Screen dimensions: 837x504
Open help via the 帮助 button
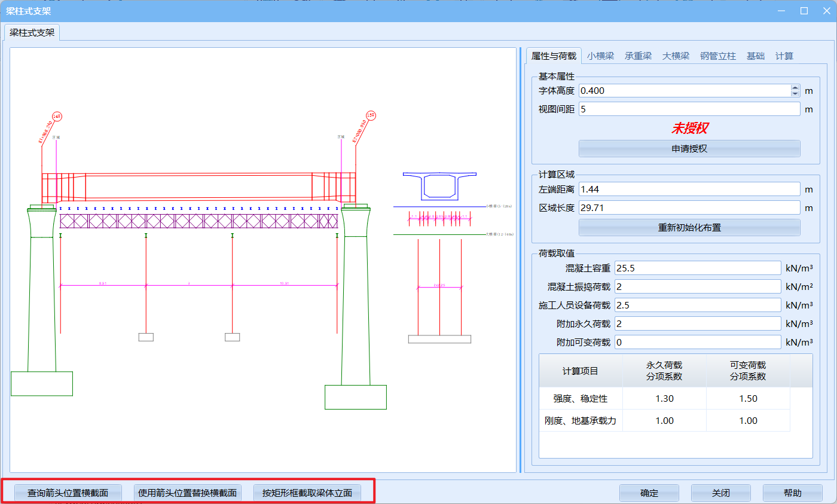792,493
